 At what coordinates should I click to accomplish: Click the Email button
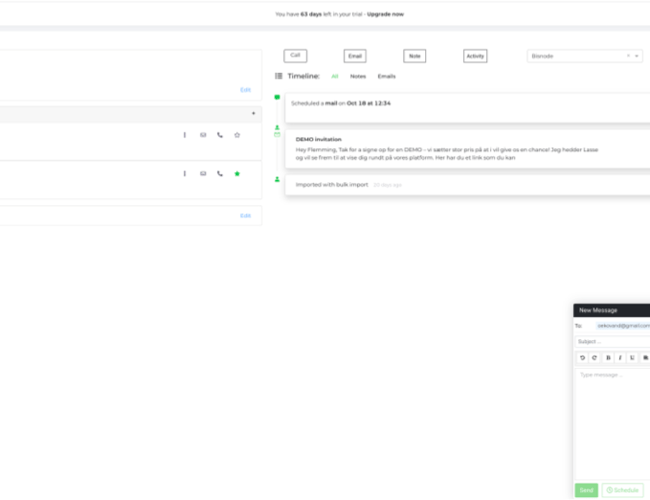pos(355,56)
